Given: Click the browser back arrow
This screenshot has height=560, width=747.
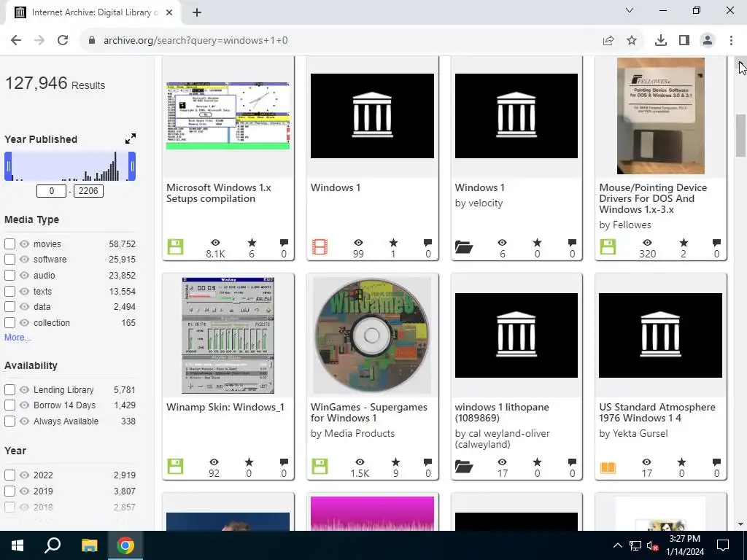Looking at the screenshot, I should [x=16, y=41].
